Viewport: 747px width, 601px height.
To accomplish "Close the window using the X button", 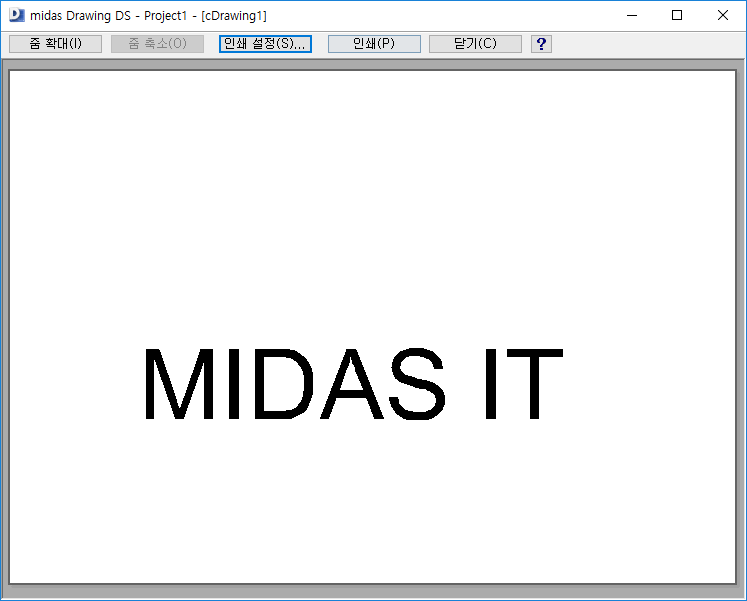I will point(723,15).
